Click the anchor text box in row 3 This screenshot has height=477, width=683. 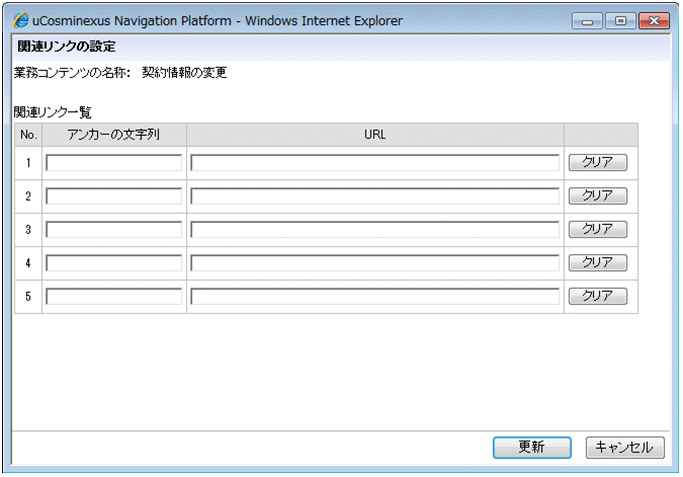[x=114, y=229]
